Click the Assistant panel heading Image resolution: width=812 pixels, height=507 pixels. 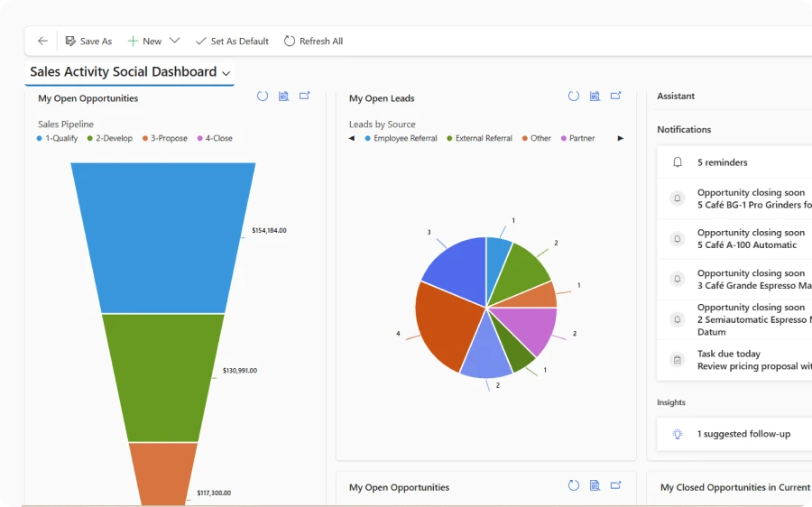click(x=676, y=96)
